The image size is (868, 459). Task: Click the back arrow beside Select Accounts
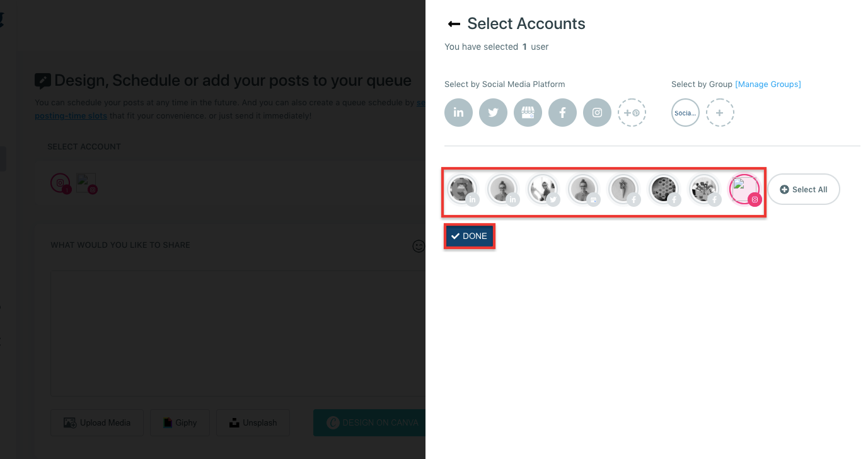point(454,23)
